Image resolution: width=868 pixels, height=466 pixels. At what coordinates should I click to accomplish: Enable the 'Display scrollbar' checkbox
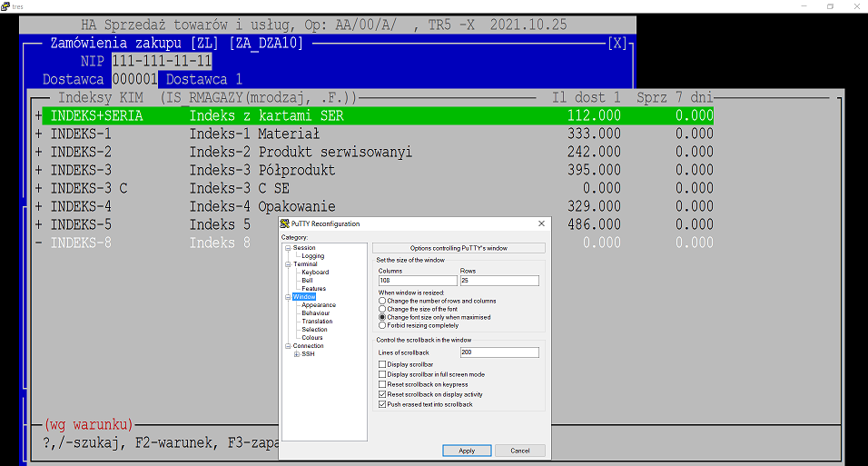coord(382,364)
